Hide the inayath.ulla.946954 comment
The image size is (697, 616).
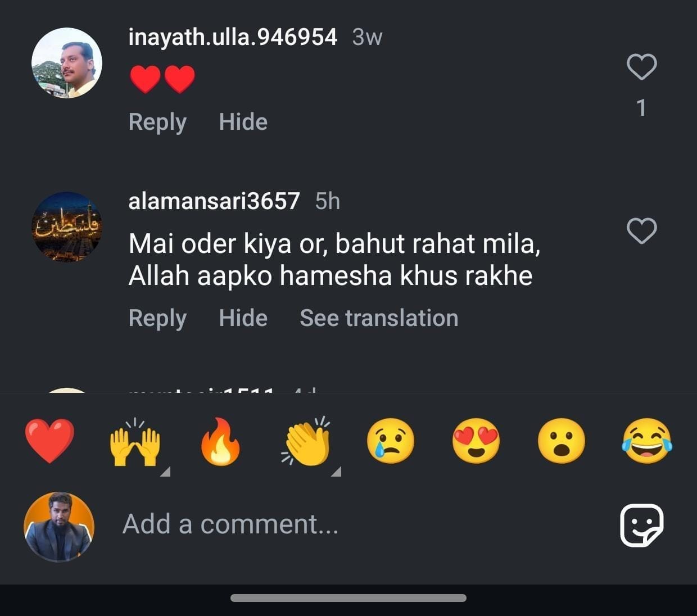pos(243,122)
